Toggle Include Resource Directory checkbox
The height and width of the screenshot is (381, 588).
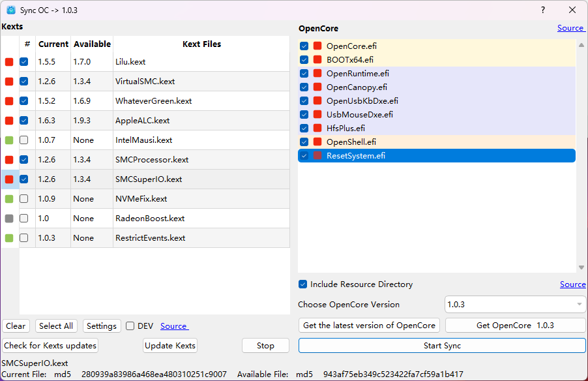(303, 284)
